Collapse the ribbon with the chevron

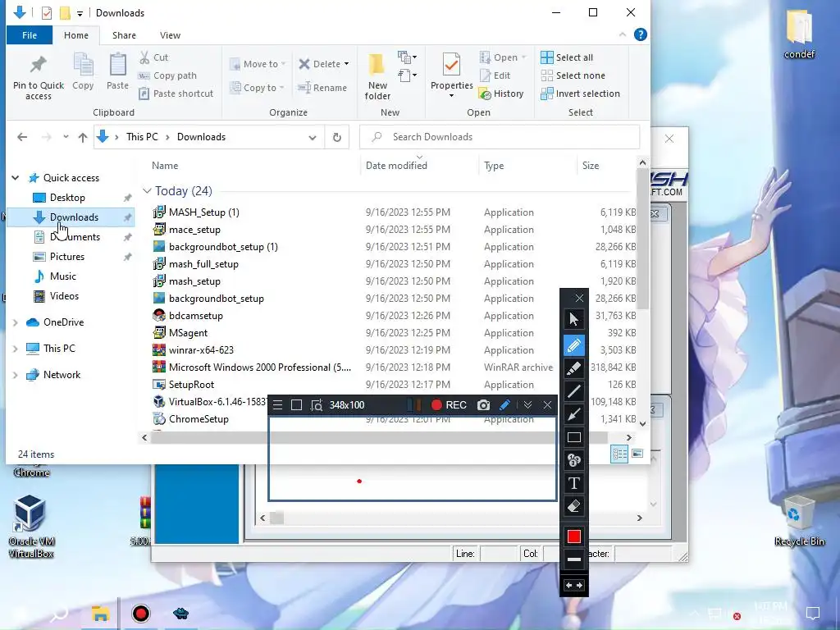[x=623, y=34]
